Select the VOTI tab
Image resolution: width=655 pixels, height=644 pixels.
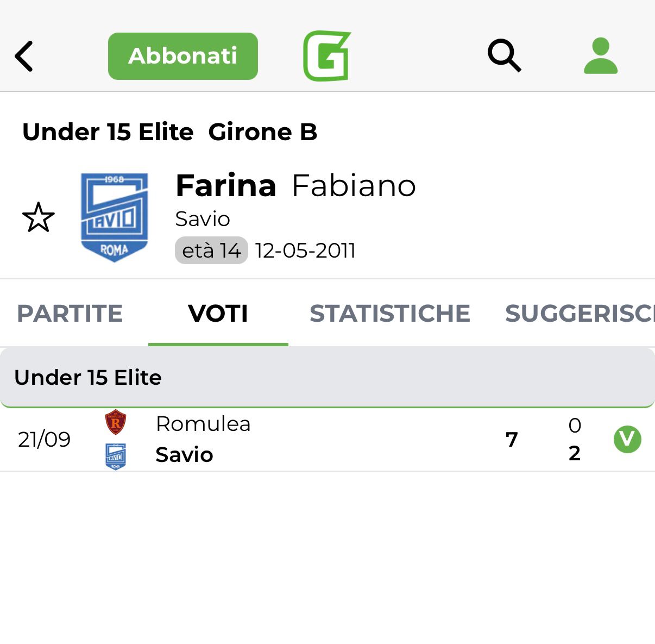[218, 314]
